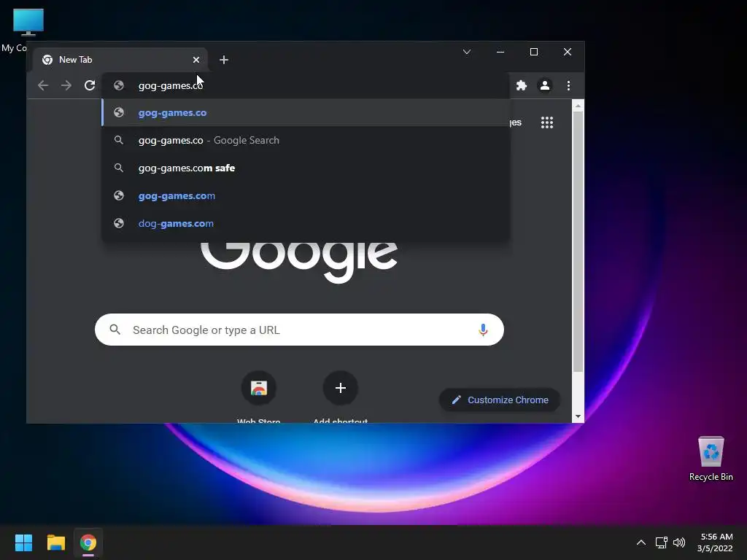The image size is (747, 560).
Task: Reload the current page
Action: 90,85
